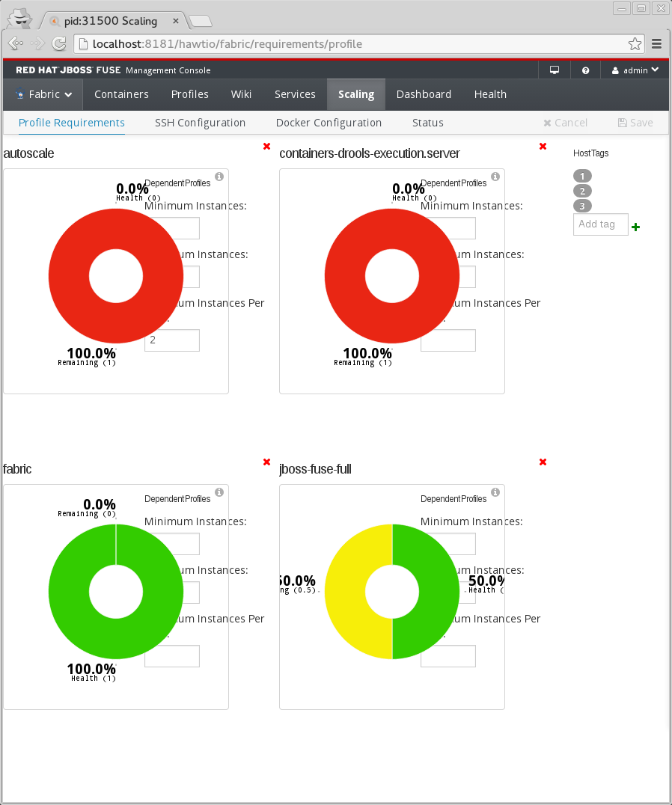The height and width of the screenshot is (805, 672).
Task: Remove the autoscale profile with red X
Action: (x=266, y=147)
